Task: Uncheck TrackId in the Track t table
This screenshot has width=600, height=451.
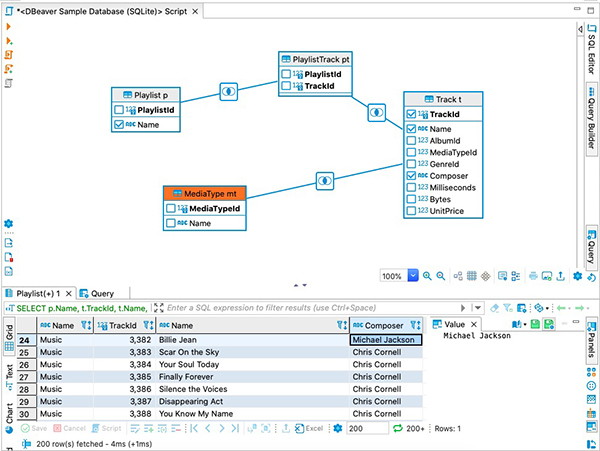Action: pos(411,114)
